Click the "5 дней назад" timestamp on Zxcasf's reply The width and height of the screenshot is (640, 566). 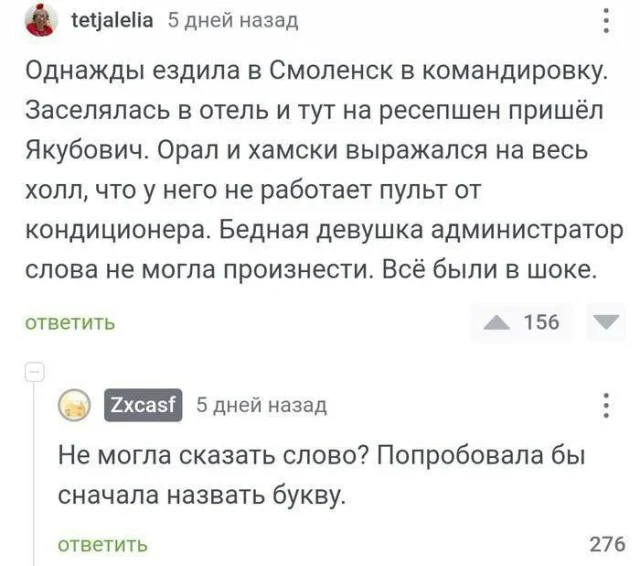tap(261, 405)
